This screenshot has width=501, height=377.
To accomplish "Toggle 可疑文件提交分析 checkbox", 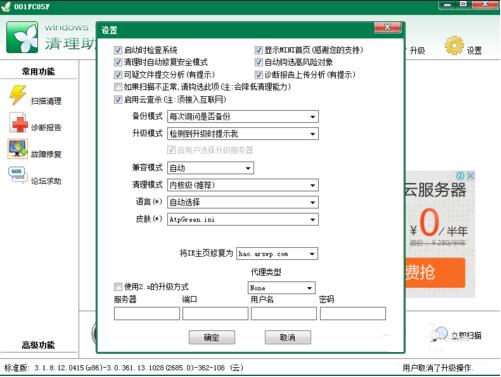I will click(x=118, y=75).
